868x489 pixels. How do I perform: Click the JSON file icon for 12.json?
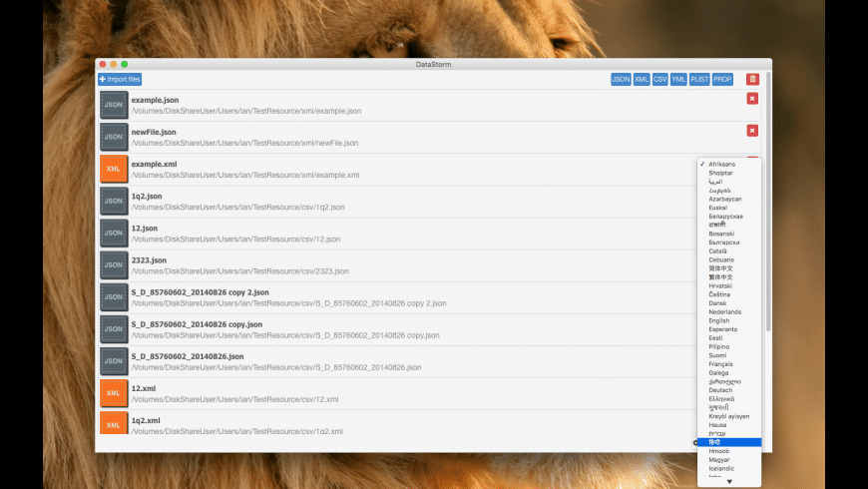[114, 234]
